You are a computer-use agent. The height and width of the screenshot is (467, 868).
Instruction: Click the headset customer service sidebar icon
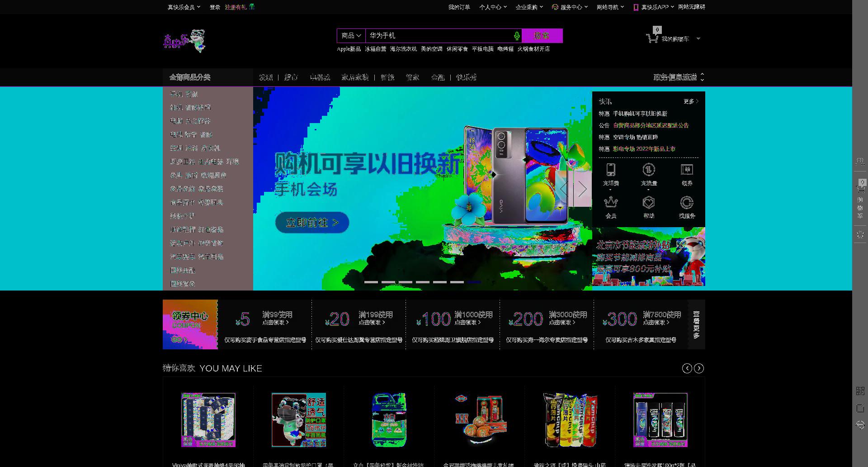[x=860, y=425]
